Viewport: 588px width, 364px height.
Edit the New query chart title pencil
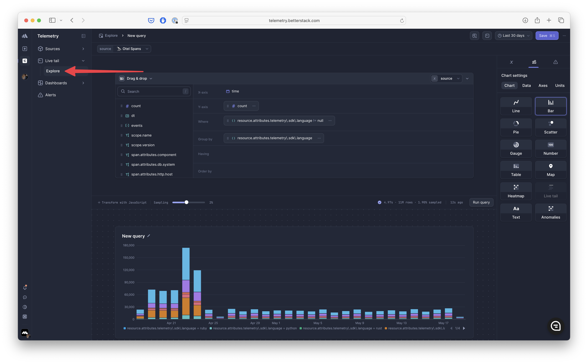(x=149, y=236)
